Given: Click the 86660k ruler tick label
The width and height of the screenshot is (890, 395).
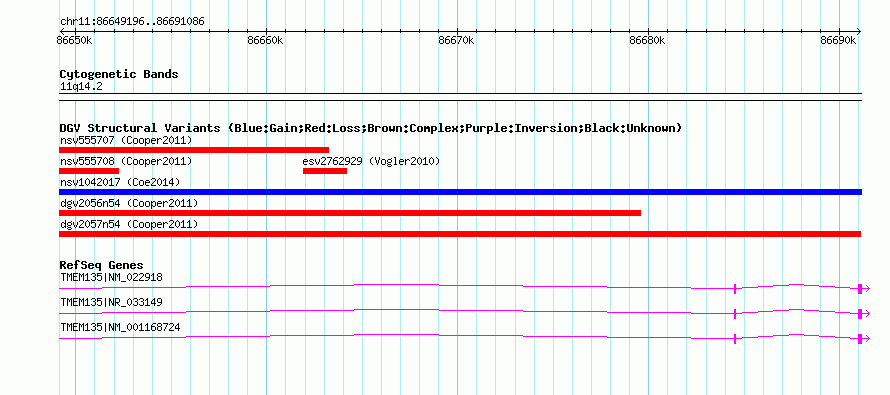Looking at the screenshot, I should [x=265, y=40].
